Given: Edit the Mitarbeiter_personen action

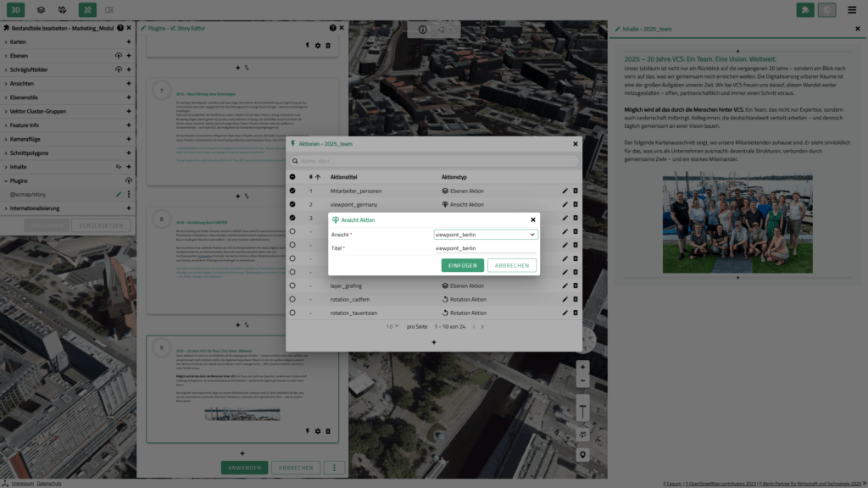Looking at the screenshot, I should coord(565,191).
